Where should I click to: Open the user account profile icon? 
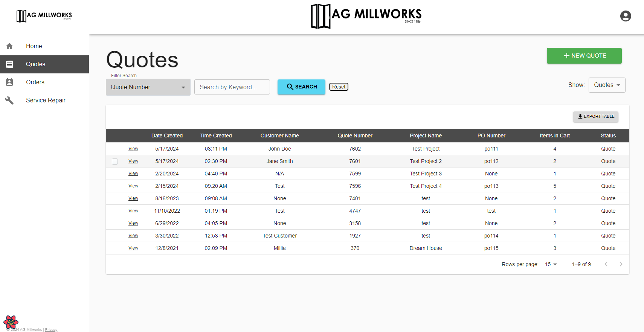tap(625, 16)
